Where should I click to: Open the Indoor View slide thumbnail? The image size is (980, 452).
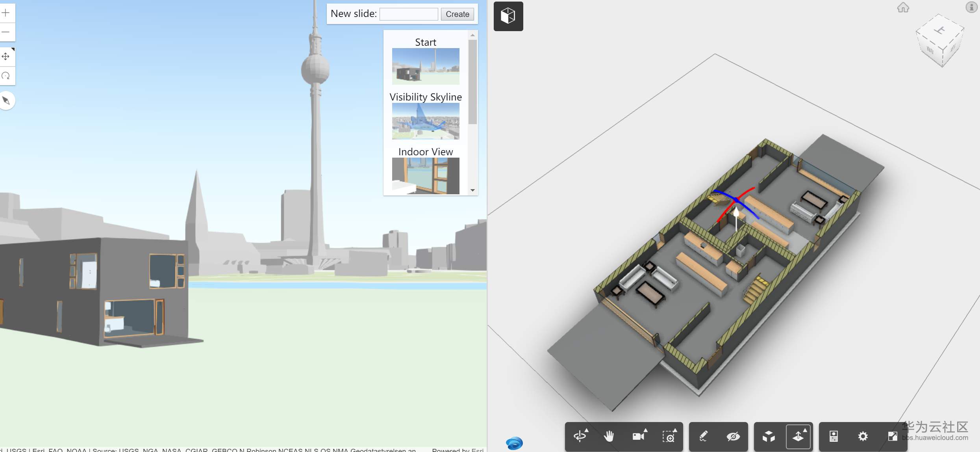pyautogui.click(x=426, y=176)
